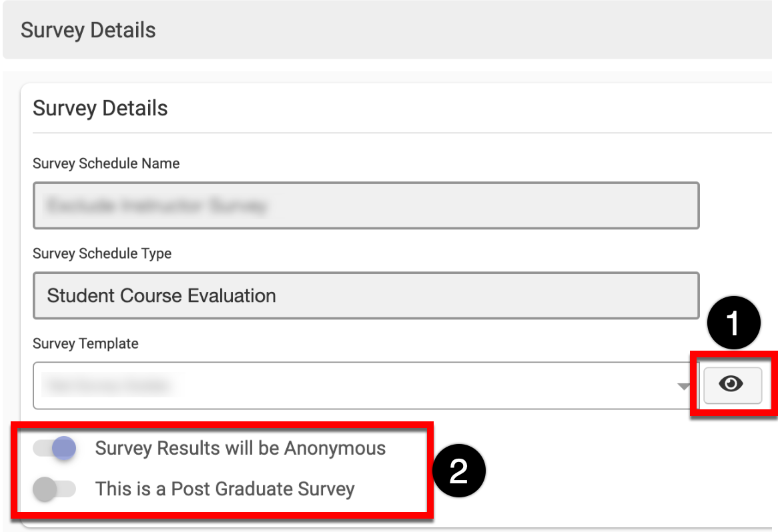Open the Survey Template dropdown
Screen dimensions: 778x532
tap(360, 385)
